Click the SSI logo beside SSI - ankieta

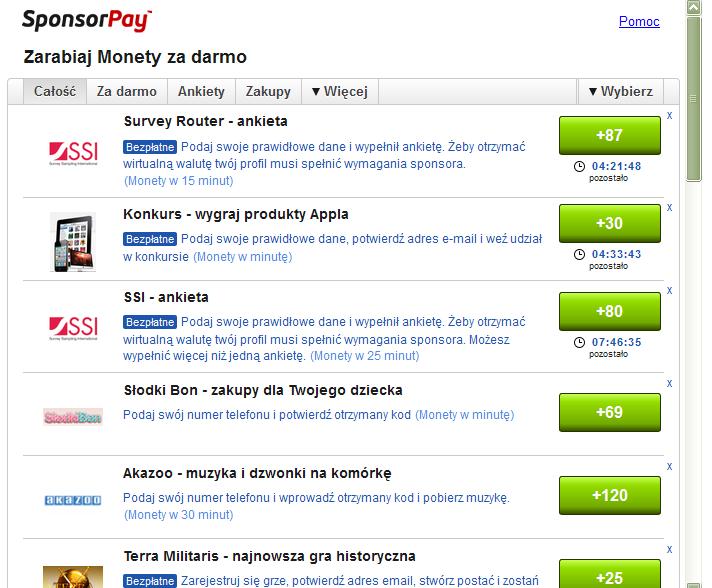73,329
